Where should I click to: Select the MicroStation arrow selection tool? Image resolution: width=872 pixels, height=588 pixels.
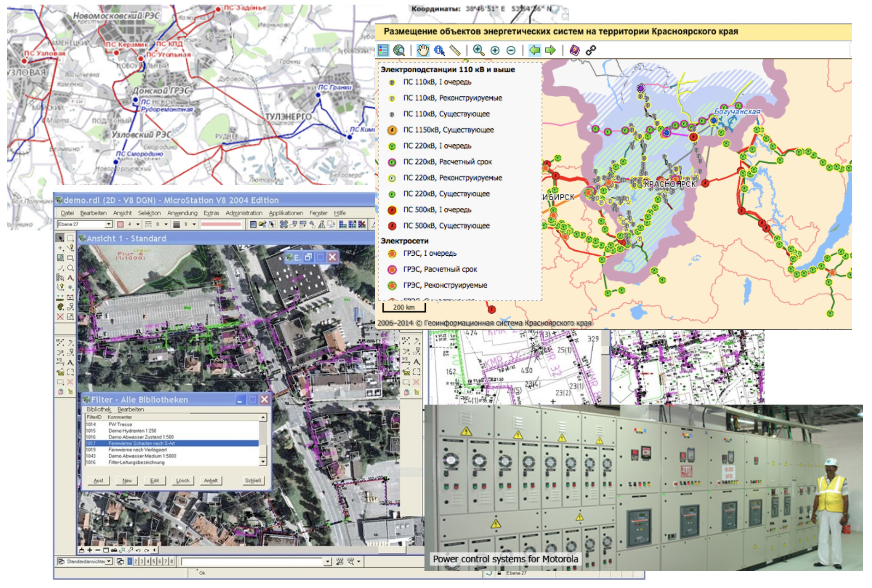[60, 238]
